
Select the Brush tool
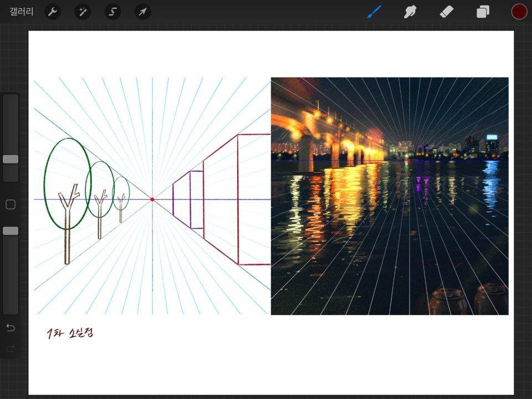374,12
